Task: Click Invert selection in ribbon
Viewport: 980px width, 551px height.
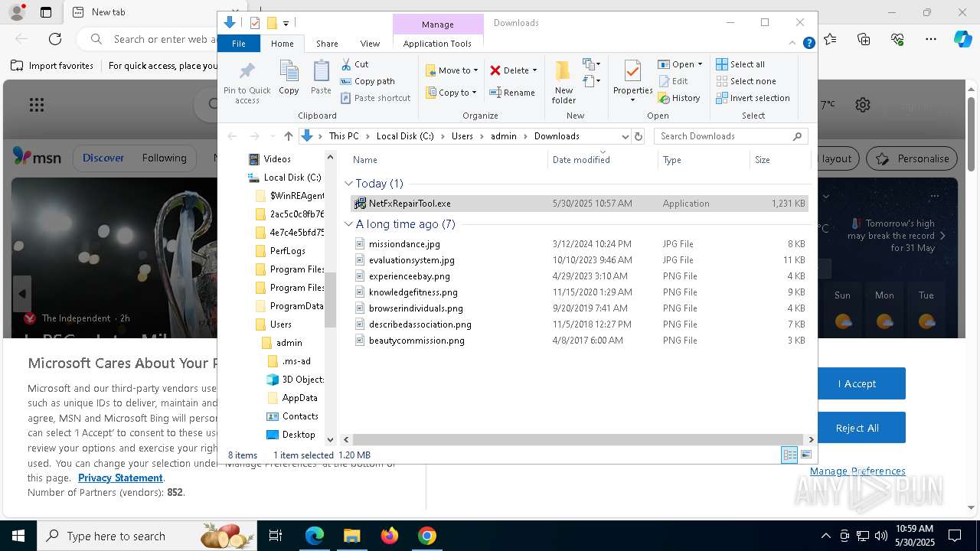Action: pyautogui.click(x=753, y=98)
